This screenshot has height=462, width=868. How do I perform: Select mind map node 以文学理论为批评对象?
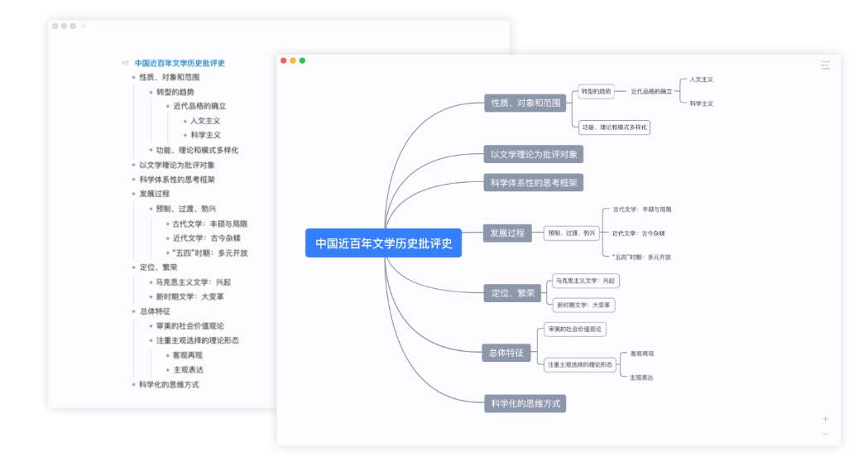[x=534, y=155]
